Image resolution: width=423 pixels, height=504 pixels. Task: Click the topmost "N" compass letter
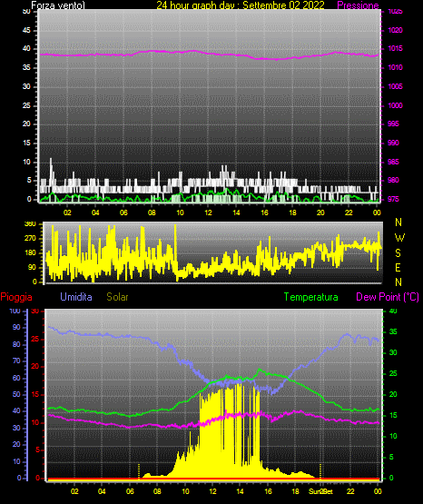pyautogui.click(x=398, y=222)
